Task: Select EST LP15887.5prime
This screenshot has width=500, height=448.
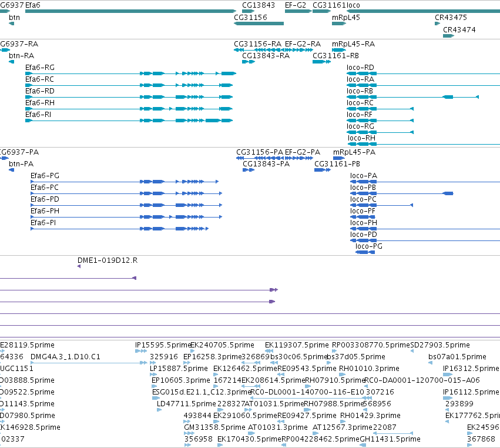Action: click(x=179, y=369)
